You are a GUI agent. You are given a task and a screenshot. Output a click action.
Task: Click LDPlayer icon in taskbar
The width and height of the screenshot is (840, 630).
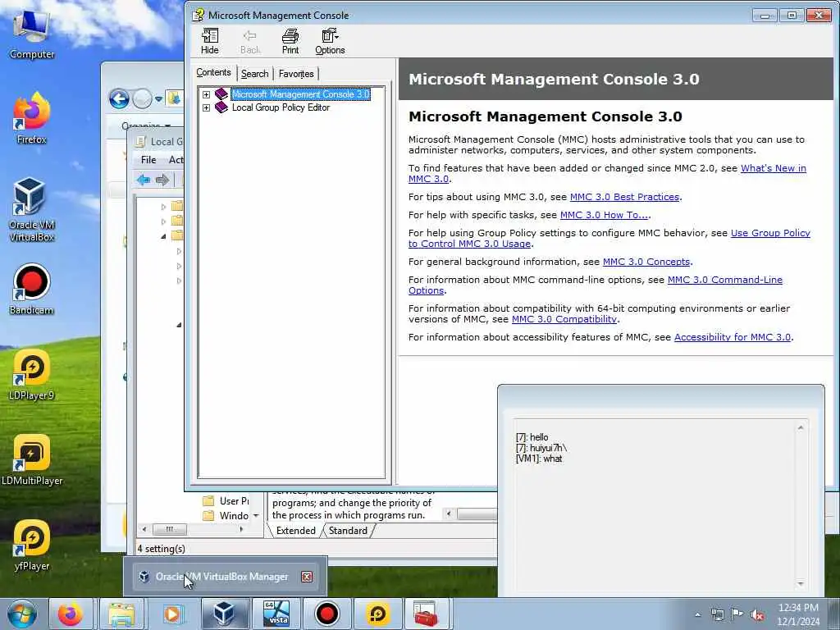377,614
